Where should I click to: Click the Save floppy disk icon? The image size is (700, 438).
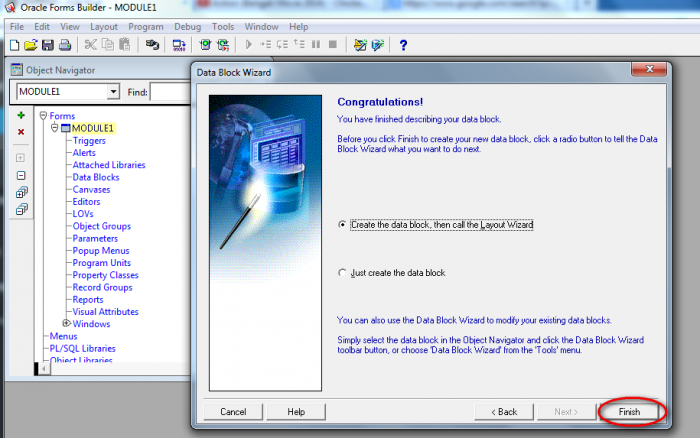tap(48, 45)
